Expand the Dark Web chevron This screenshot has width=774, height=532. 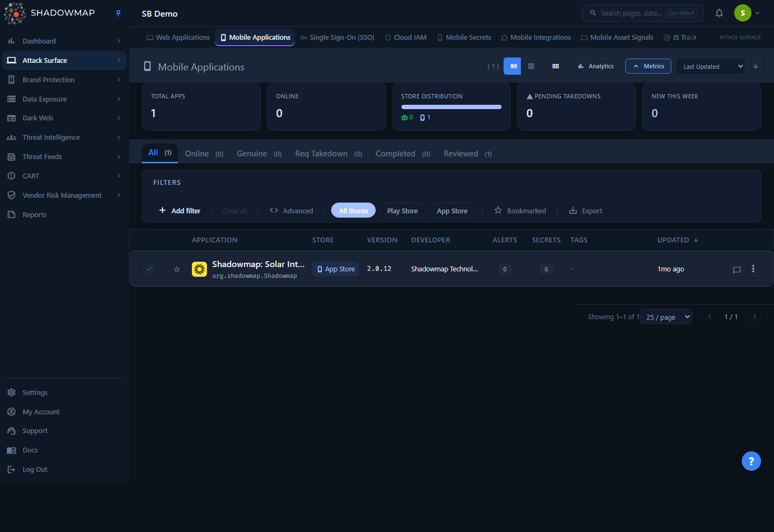119,118
